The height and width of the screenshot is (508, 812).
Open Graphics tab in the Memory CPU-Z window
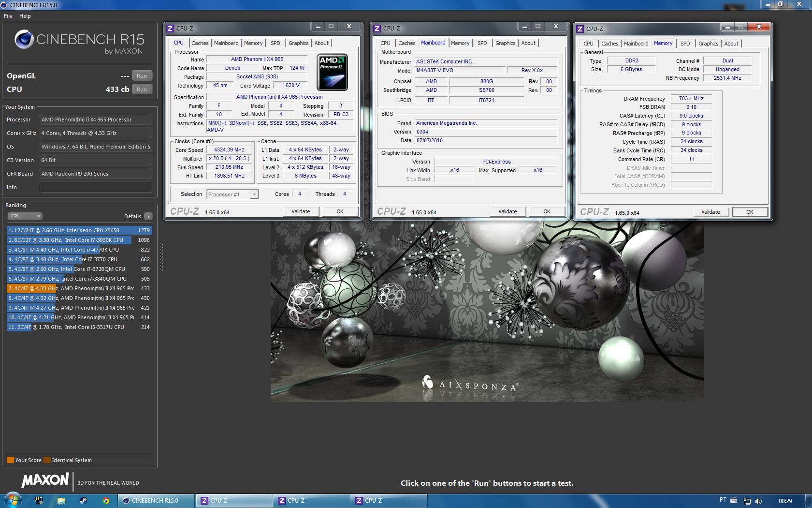708,44
